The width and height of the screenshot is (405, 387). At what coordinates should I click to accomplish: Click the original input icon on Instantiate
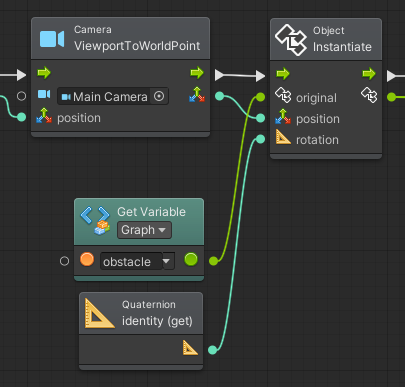tap(283, 95)
